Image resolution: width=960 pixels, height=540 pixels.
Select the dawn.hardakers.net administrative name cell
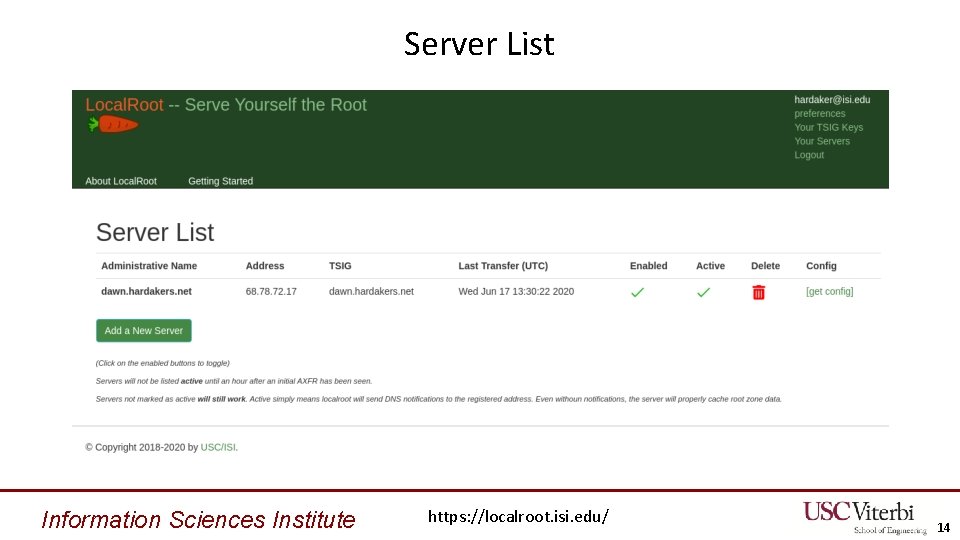[x=146, y=291]
